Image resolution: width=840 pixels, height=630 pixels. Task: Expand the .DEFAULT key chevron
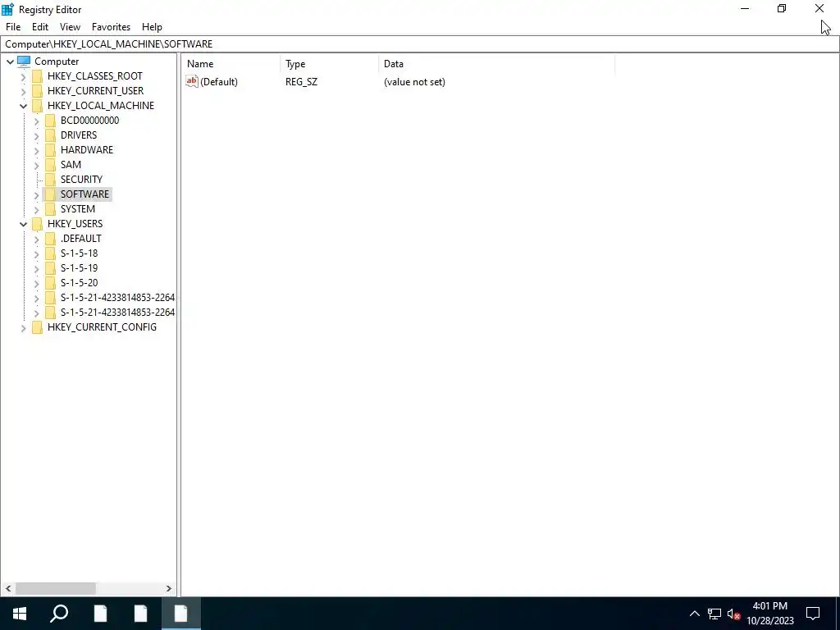click(x=36, y=239)
